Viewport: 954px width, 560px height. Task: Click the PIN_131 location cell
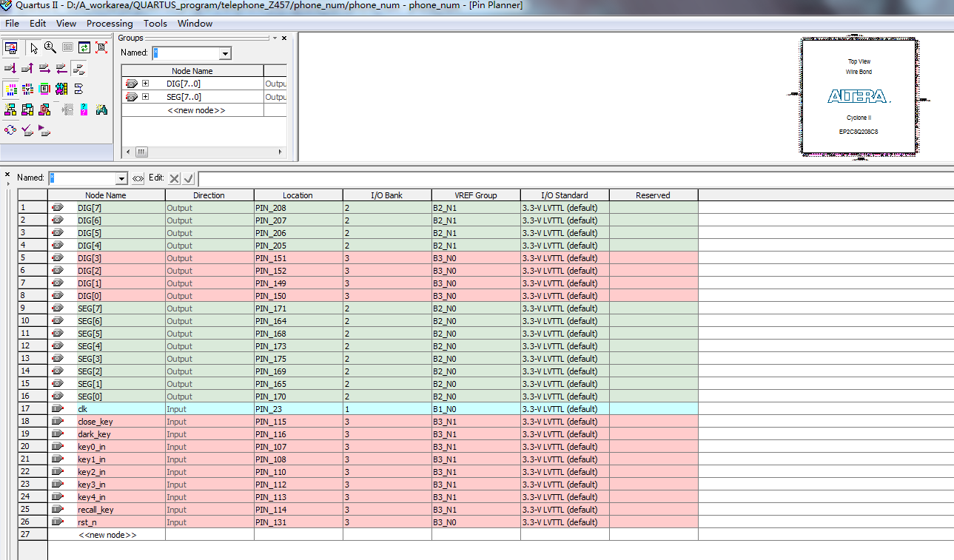pyautogui.click(x=298, y=522)
